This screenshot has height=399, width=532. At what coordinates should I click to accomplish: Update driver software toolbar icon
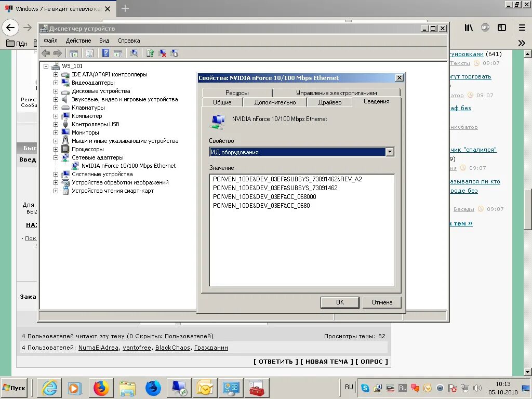point(150,53)
